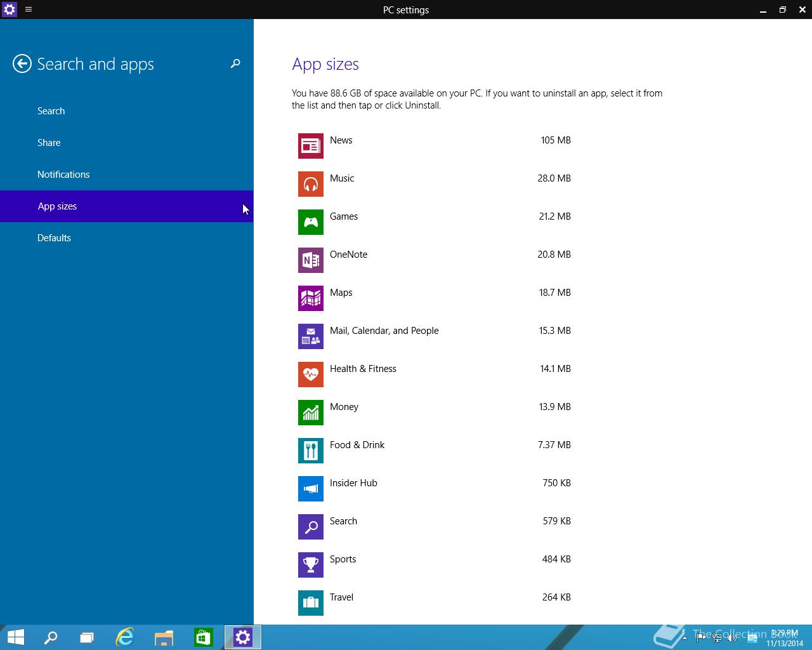Open the Notifications settings category
812x650 pixels.
127,175
